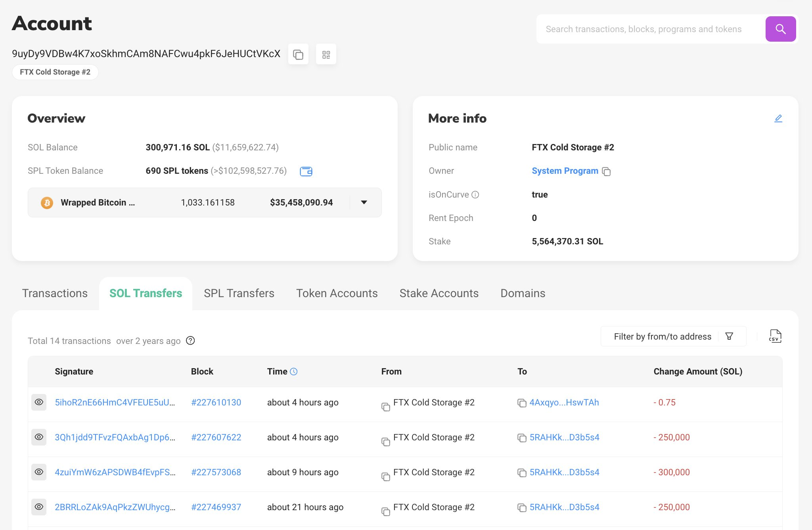
Task: Open the System Program owner link
Action: (565, 171)
